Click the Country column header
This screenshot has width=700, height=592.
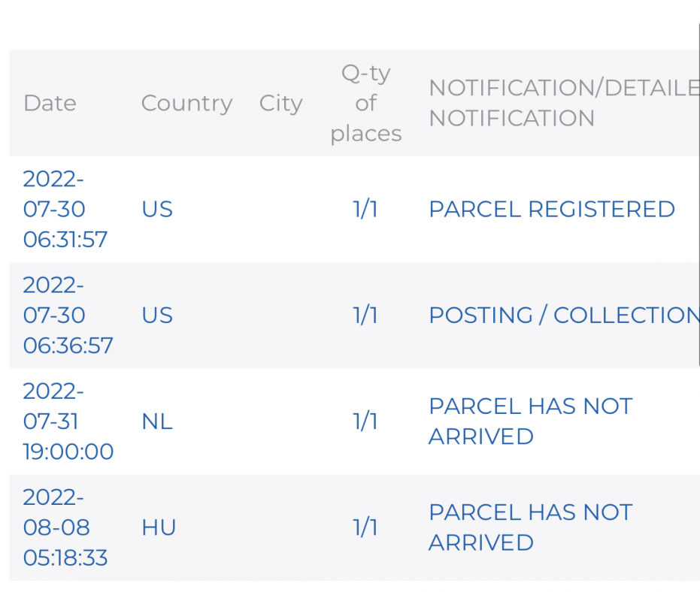[x=186, y=103]
